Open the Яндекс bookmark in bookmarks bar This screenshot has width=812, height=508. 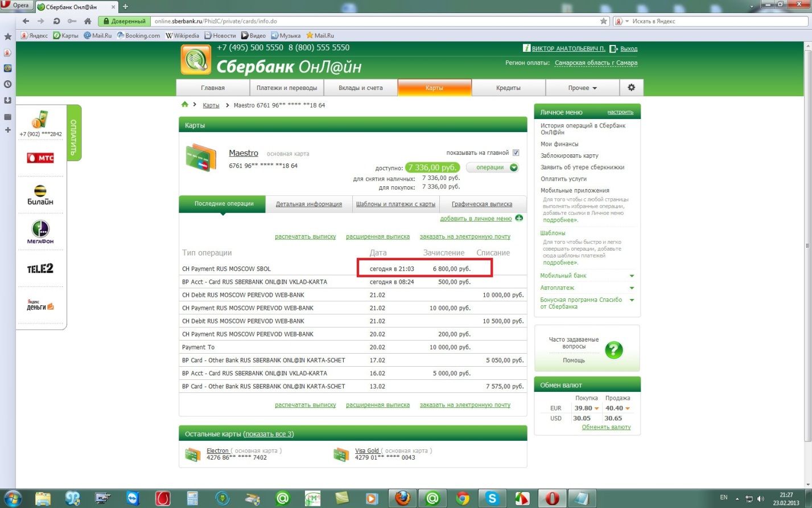click(34, 35)
